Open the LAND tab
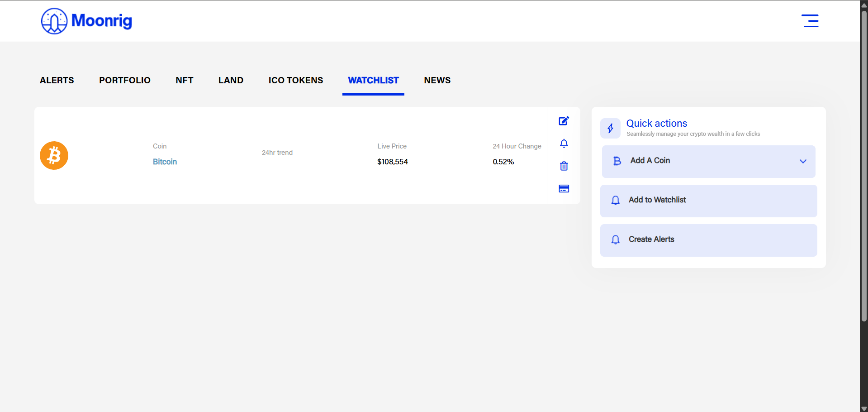 tap(231, 80)
